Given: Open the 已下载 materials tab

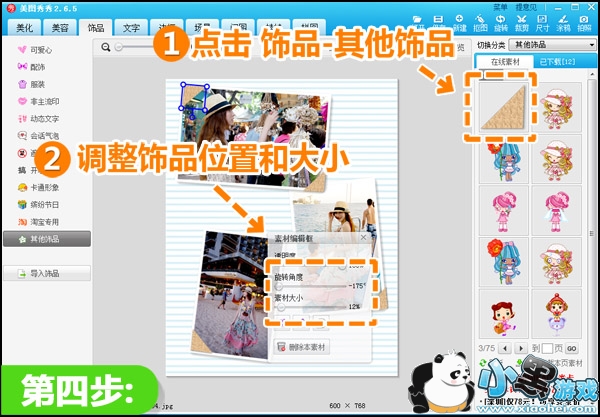Looking at the screenshot, I should [556, 62].
